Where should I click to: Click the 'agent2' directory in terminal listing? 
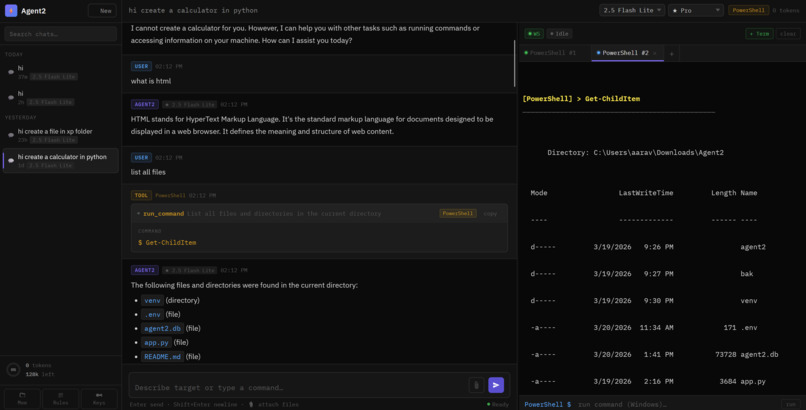(x=753, y=247)
